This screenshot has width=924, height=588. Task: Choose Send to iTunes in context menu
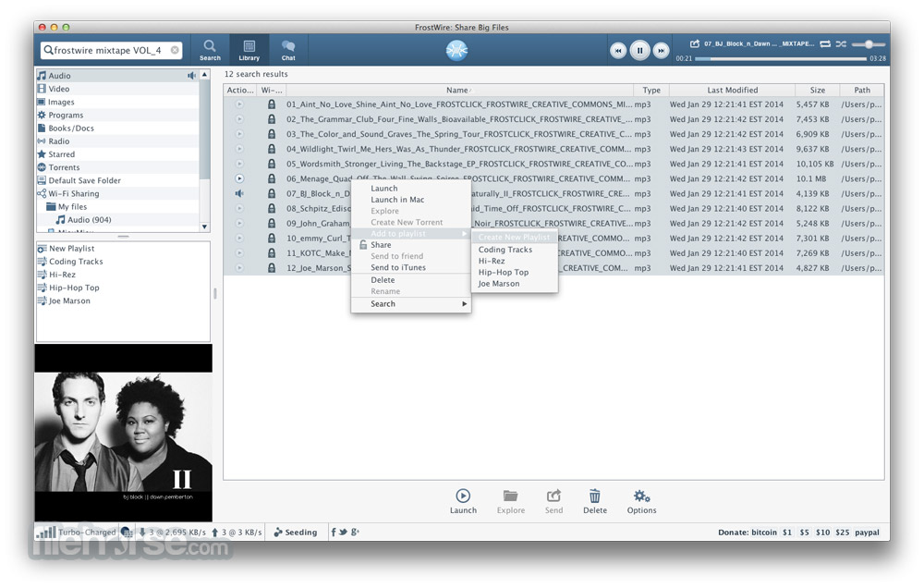[x=411, y=267]
